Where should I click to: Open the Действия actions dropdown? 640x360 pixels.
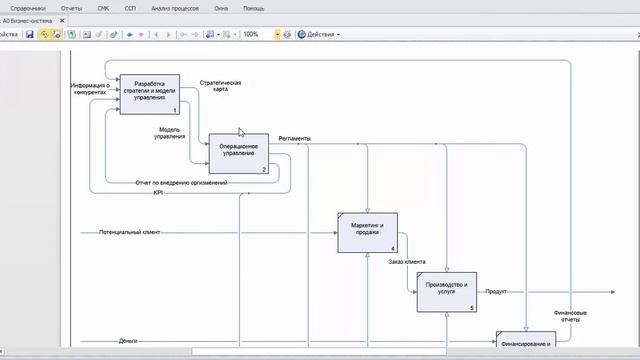click(319, 35)
